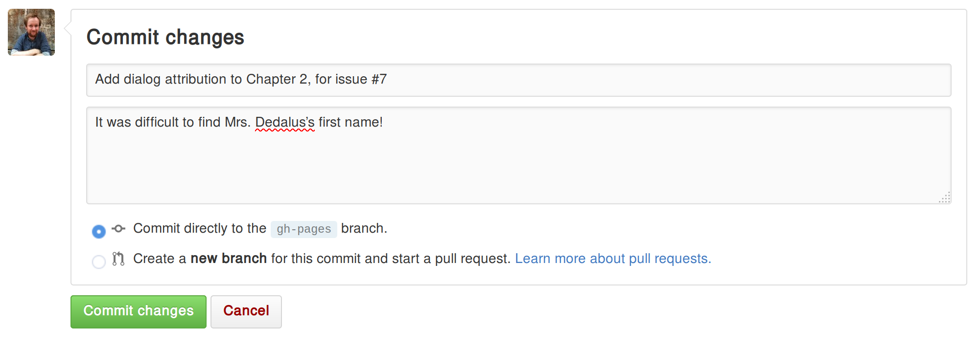Image resolution: width=980 pixels, height=350 pixels.
Task: Click the pull request icon
Action: (x=118, y=259)
